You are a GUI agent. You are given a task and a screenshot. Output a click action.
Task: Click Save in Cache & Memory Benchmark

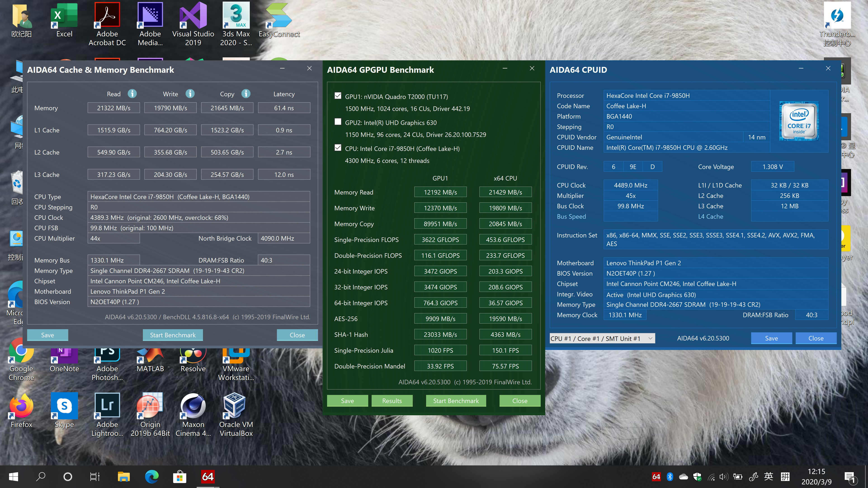(47, 335)
